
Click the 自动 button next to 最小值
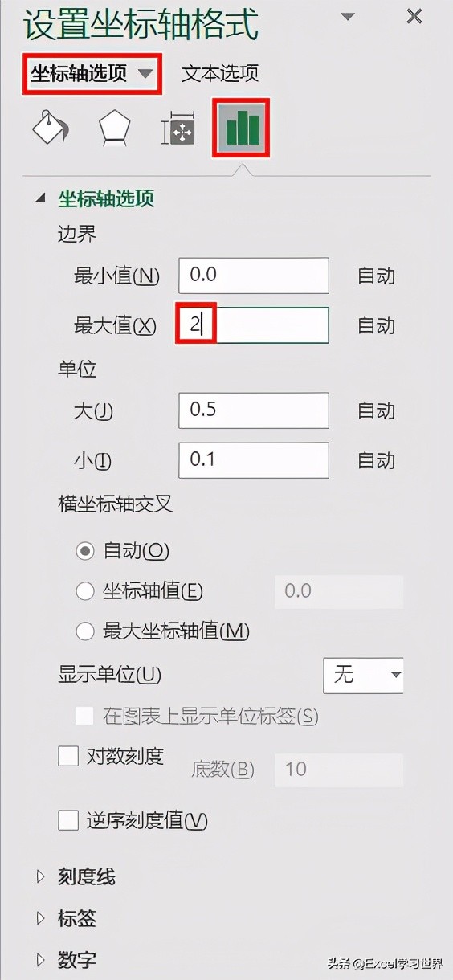(376, 276)
